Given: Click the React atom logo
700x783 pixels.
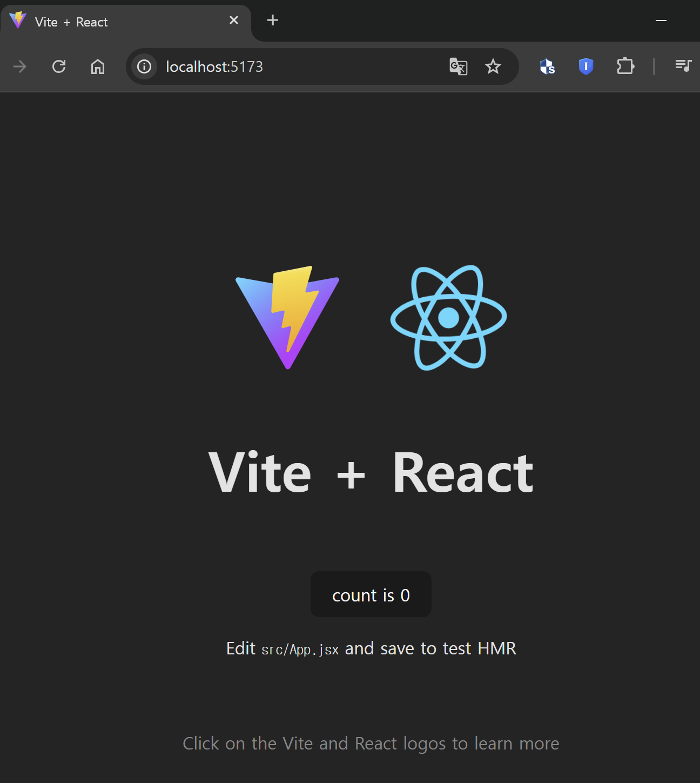Looking at the screenshot, I should point(448,318).
